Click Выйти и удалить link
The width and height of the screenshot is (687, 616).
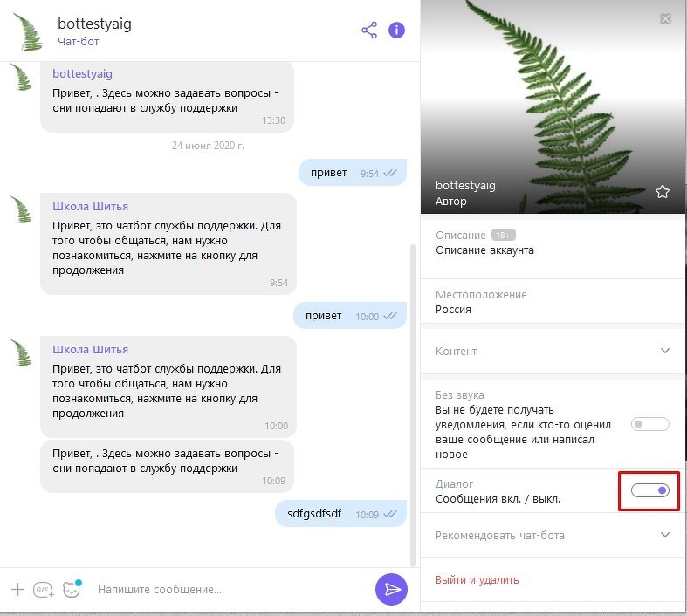coord(477,579)
